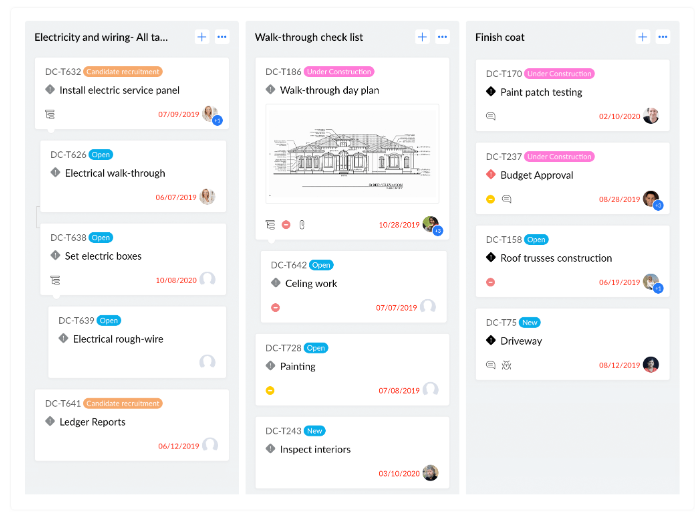
Task: Click the assignee avatar on Budget Approval card
Action: pos(651,199)
